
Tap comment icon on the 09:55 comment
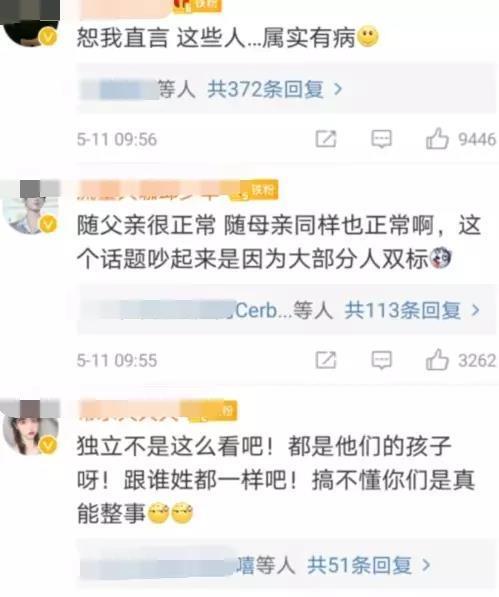381,360
